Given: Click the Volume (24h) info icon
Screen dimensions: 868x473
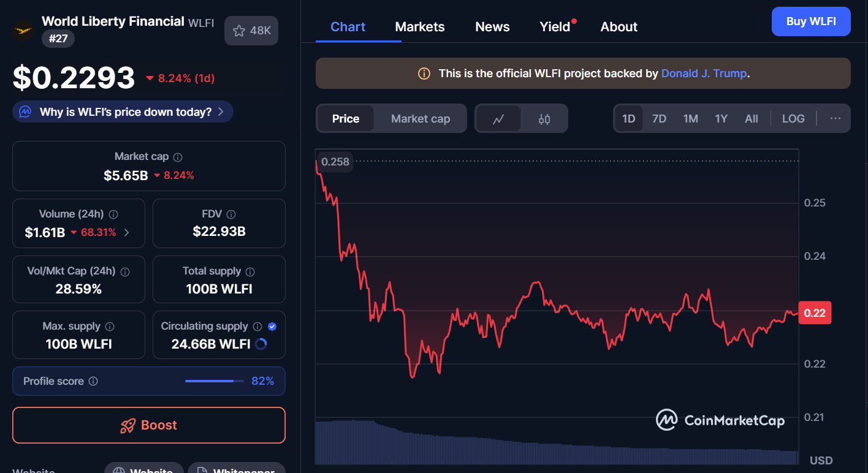Looking at the screenshot, I should click(x=113, y=214).
